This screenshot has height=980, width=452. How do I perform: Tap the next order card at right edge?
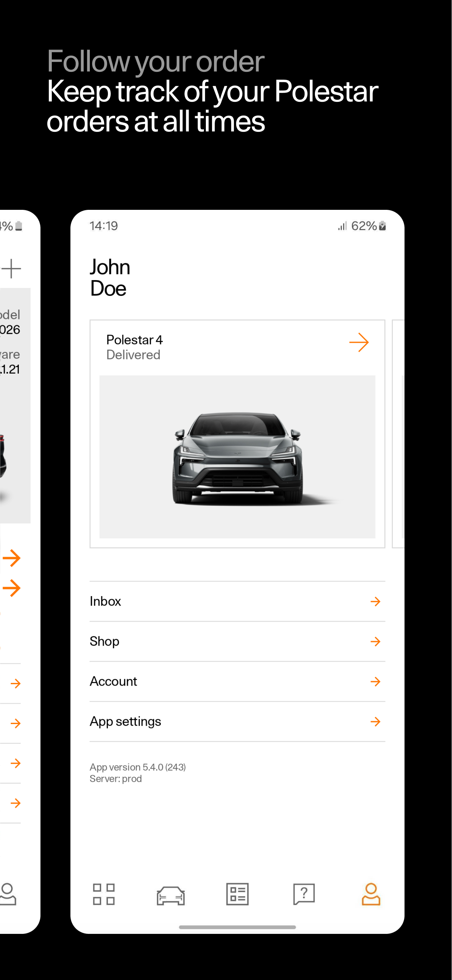click(398, 434)
